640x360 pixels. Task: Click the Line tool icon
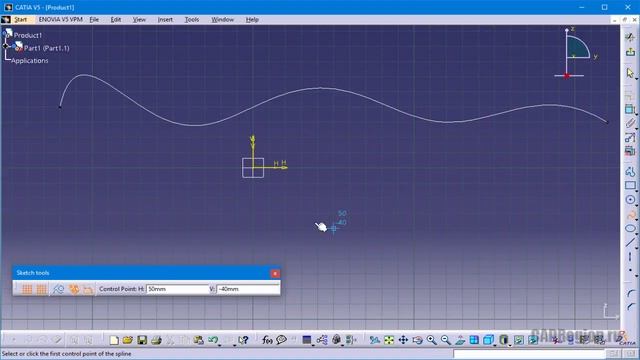click(630, 242)
